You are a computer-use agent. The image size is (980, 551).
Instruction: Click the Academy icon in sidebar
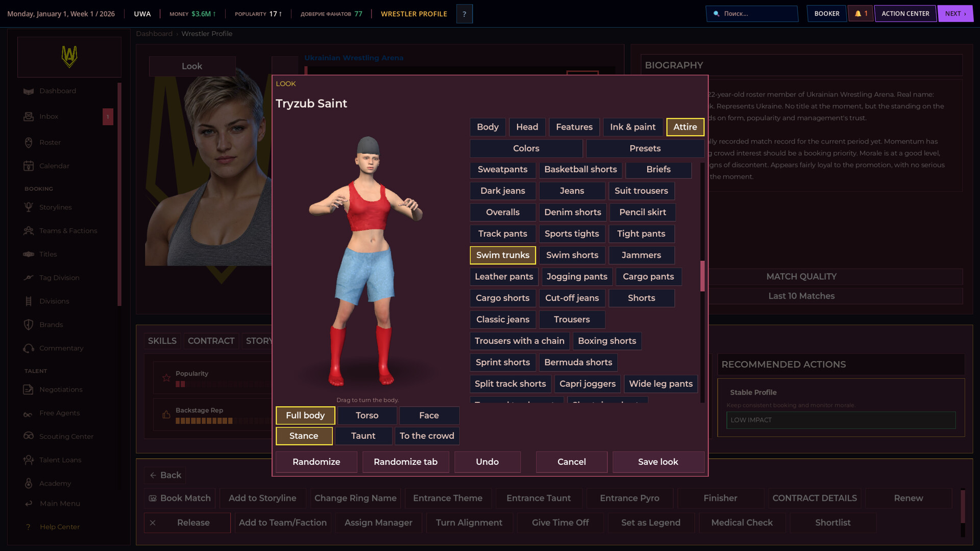pyautogui.click(x=29, y=483)
